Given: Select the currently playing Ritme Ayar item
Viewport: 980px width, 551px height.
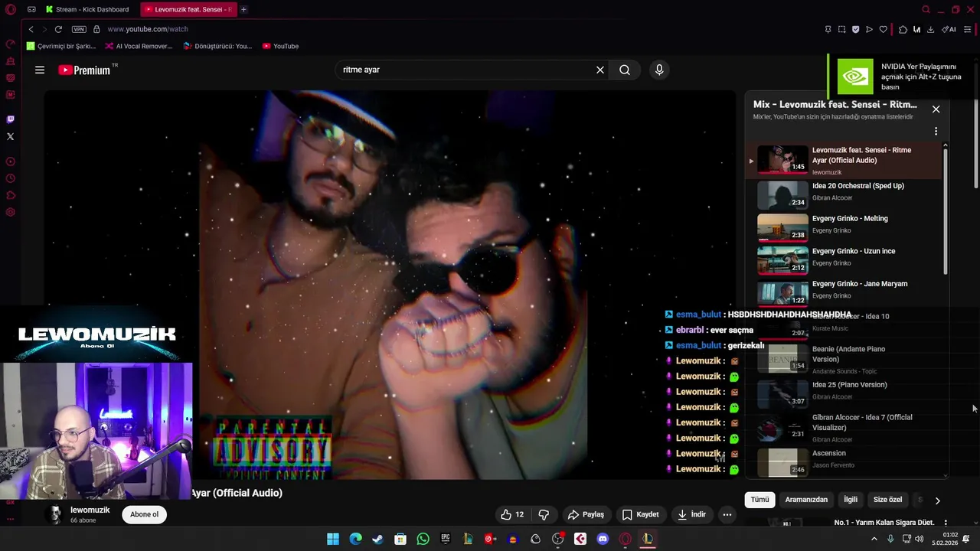Looking at the screenshot, I should [844, 161].
